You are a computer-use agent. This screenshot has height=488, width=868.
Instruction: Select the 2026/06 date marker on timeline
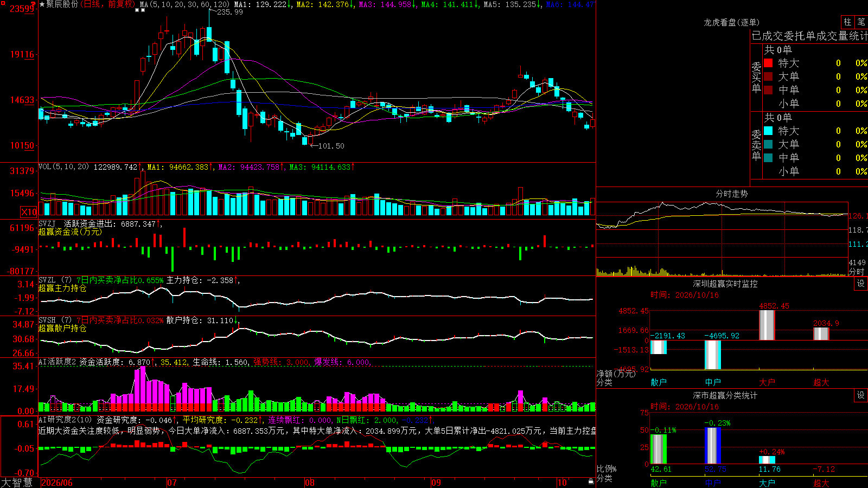[x=57, y=483]
